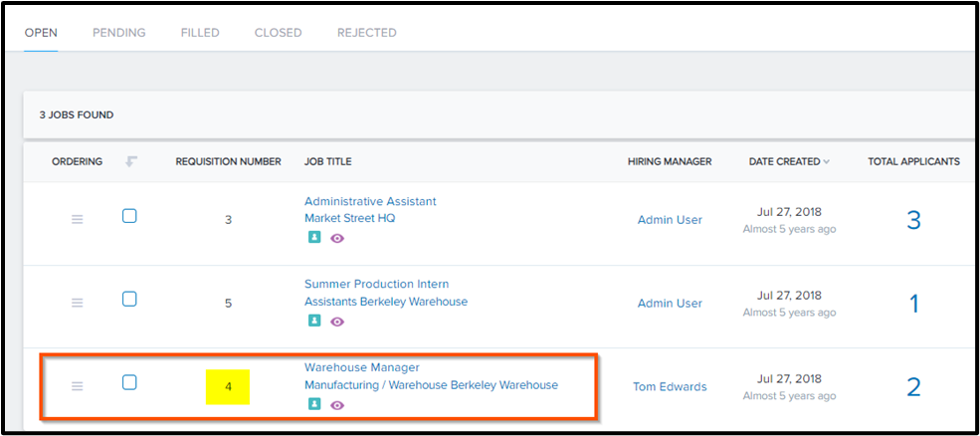Click the drag handle for Administrative Assistant row
Screen dimensions: 980x436
pyautogui.click(x=77, y=220)
